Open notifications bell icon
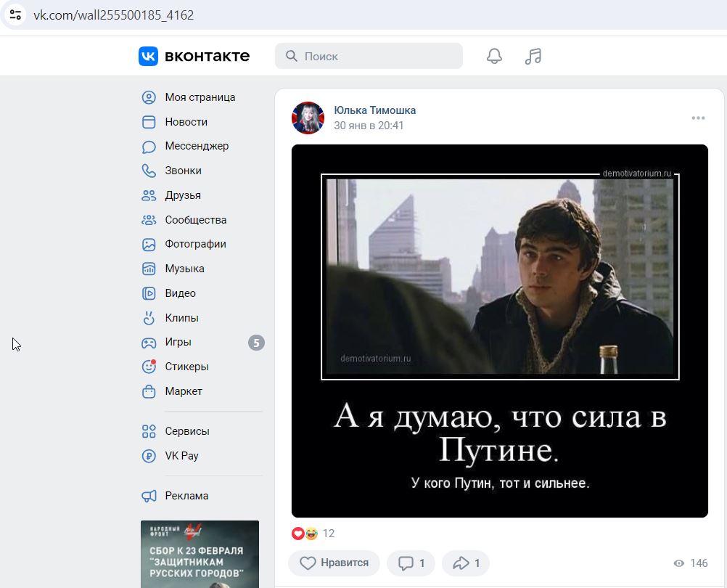This screenshot has height=588, width=727. [x=494, y=56]
